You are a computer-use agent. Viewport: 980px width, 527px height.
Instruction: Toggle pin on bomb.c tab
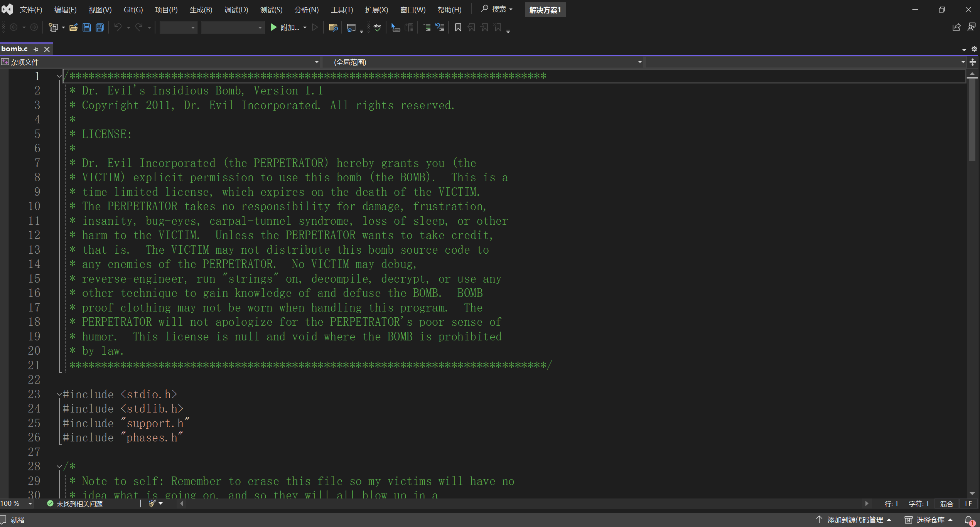click(36, 49)
